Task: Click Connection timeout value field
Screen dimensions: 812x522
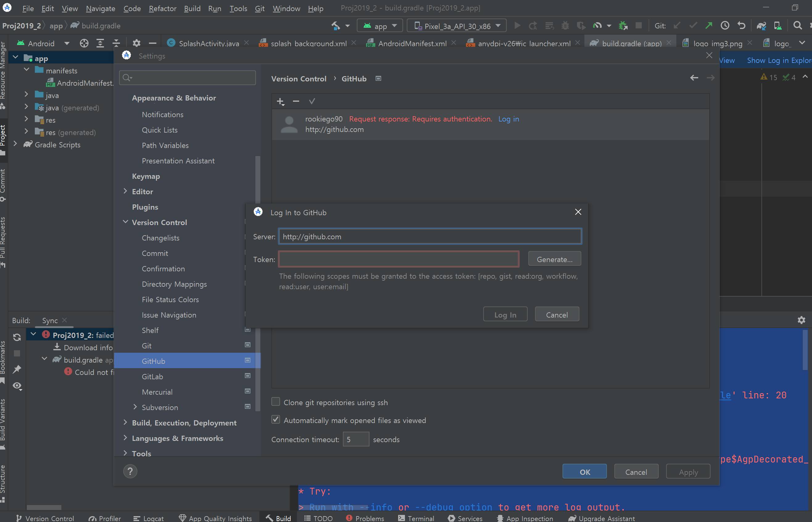Action: (356, 439)
